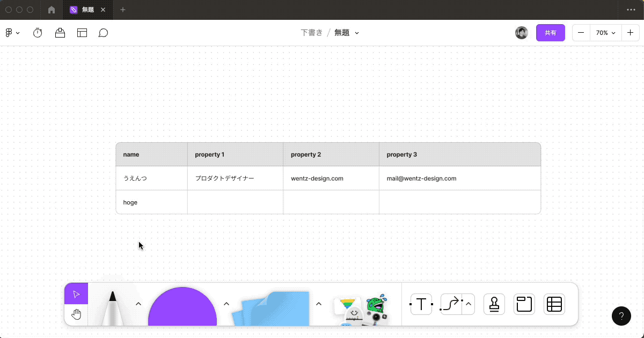Select the table tool
This screenshot has width=644, height=338.
click(x=554, y=304)
